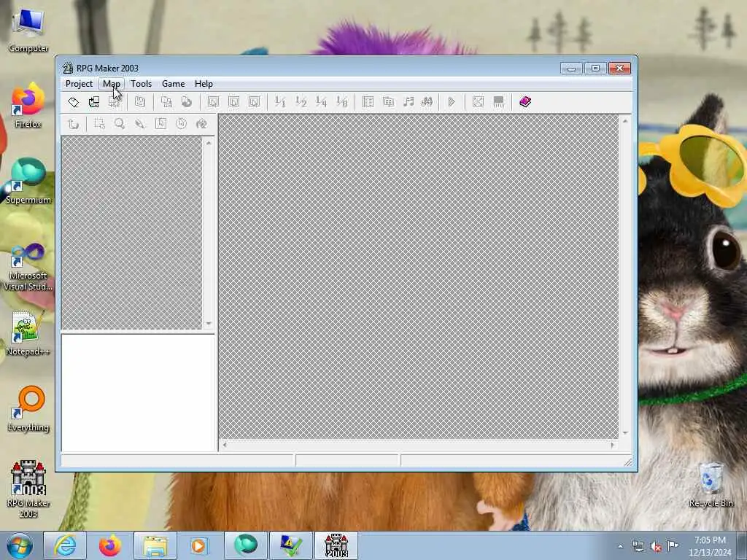This screenshot has height=560, width=747.
Task: Open the purple Help book icon
Action: [x=525, y=101]
